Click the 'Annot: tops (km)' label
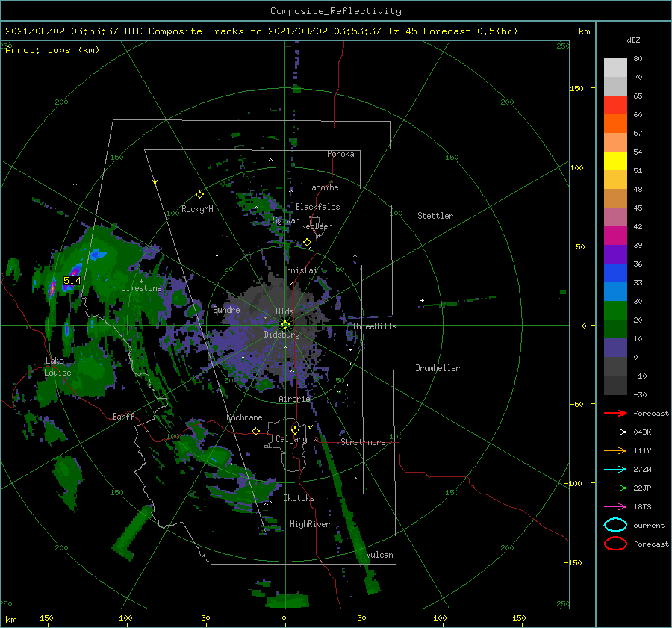The width and height of the screenshot is (672, 628). coord(52,50)
